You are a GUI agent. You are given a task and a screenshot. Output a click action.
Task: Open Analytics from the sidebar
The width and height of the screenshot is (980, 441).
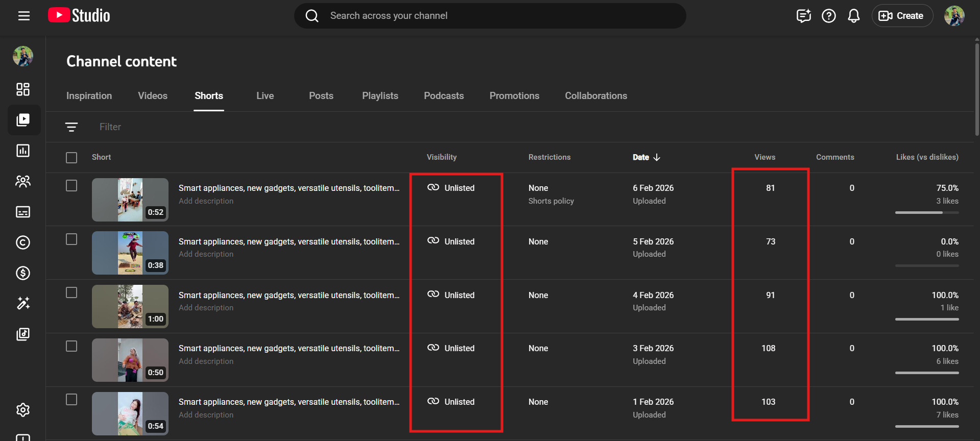click(x=23, y=151)
